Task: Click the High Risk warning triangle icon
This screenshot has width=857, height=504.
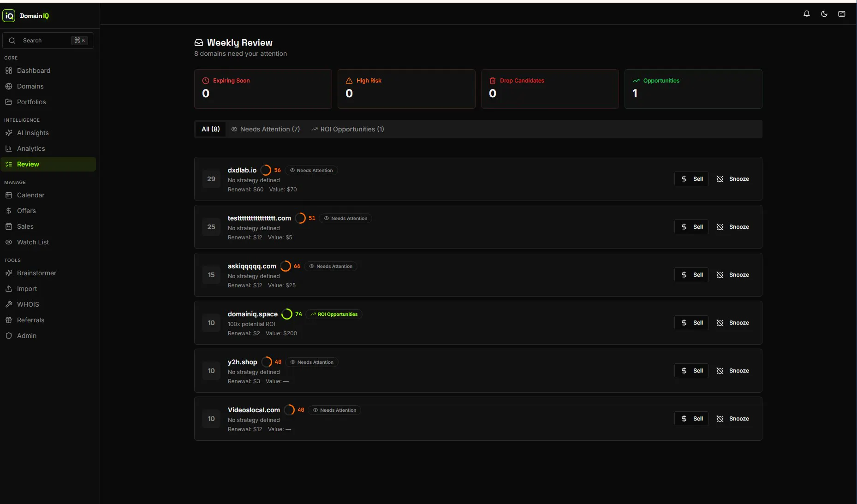Action: pyautogui.click(x=349, y=81)
